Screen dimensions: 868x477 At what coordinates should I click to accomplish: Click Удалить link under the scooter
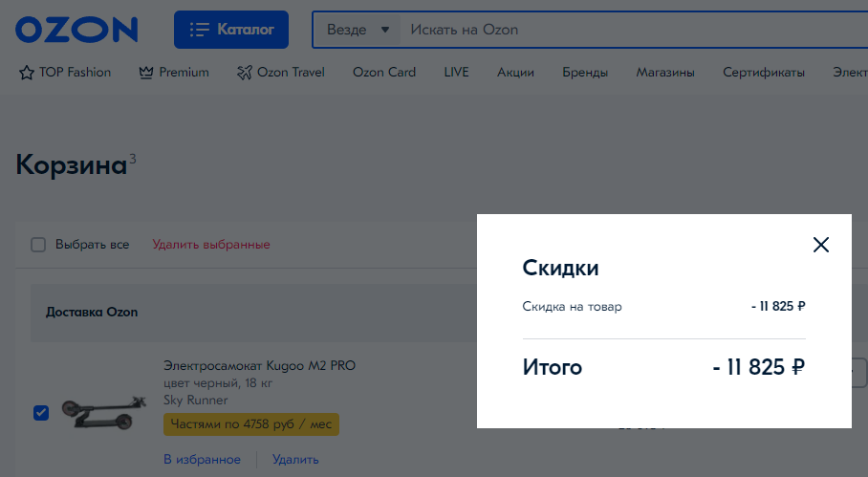(295, 459)
